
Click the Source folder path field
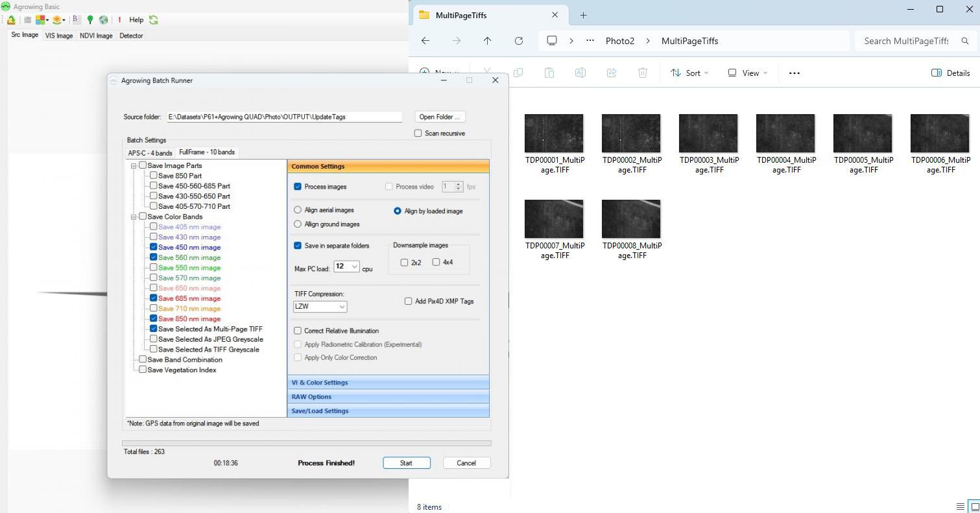tap(285, 117)
